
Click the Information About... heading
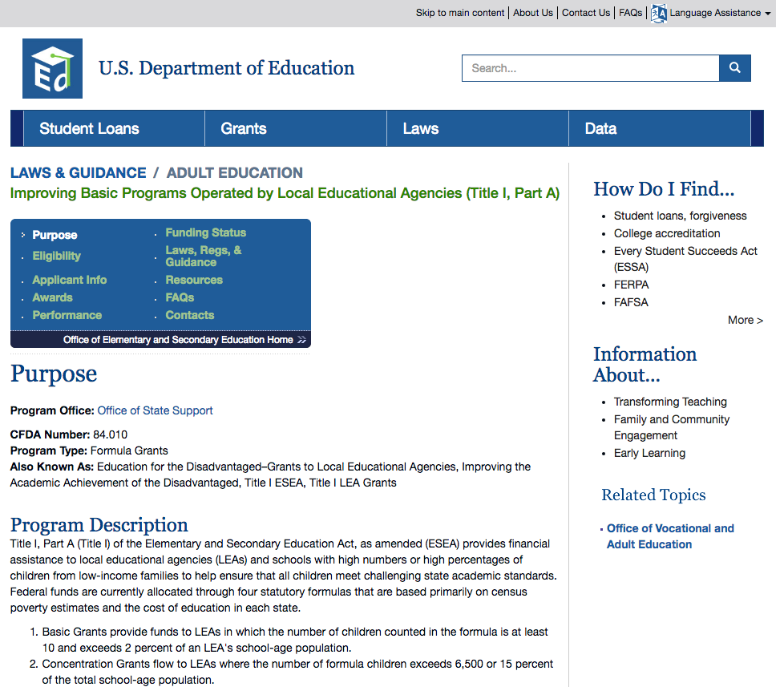pyautogui.click(x=645, y=365)
